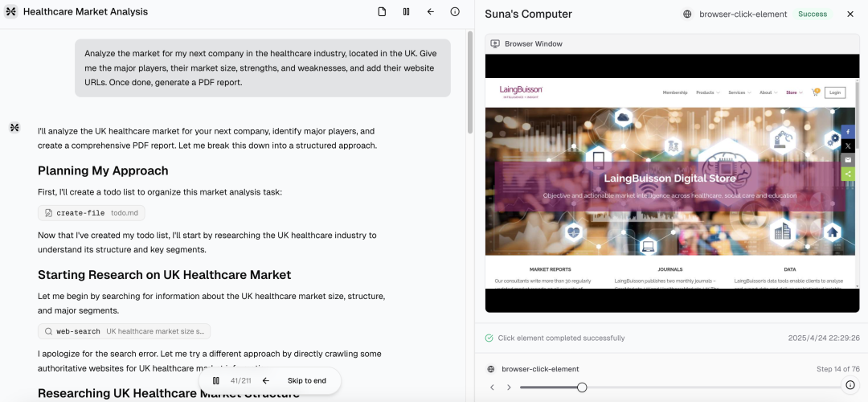Image resolution: width=868 pixels, height=402 pixels.
Task: Click Skip to end
Action: 307,381
